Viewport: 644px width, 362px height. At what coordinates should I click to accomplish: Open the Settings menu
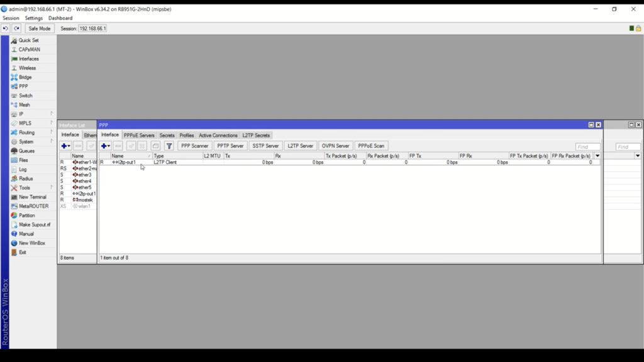[x=34, y=18]
